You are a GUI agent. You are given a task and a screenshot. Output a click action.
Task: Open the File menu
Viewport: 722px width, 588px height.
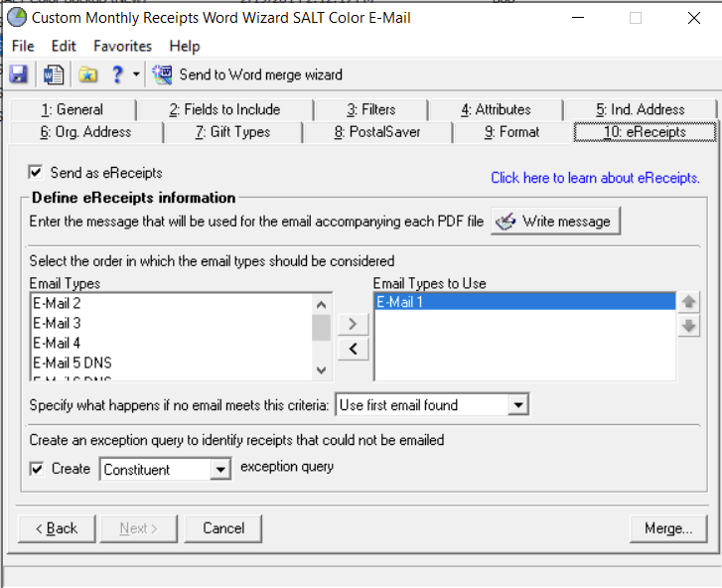tap(23, 46)
